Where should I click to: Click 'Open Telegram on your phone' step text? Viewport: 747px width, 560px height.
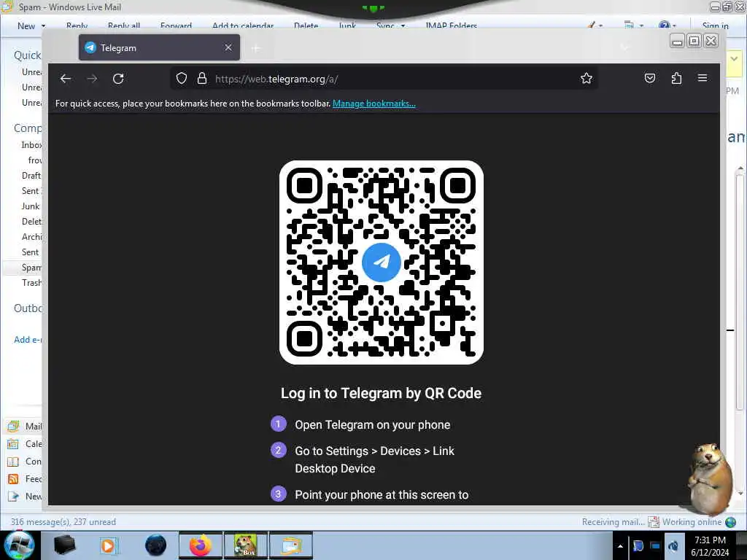373,425
